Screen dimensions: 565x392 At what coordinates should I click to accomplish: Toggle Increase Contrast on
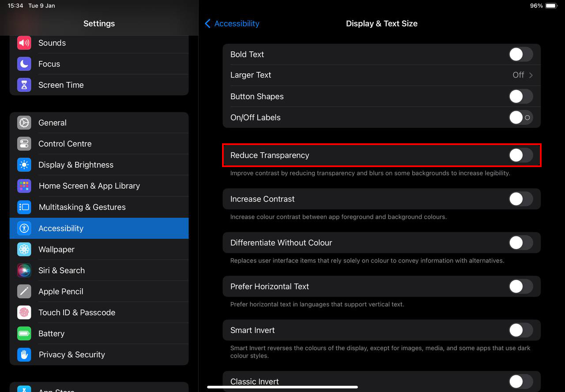(x=520, y=199)
